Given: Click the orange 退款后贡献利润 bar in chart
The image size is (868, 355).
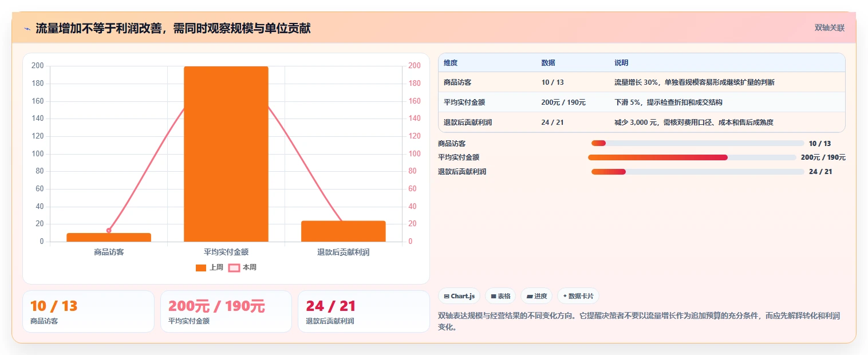Looking at the screenshot, I should 344,231.
